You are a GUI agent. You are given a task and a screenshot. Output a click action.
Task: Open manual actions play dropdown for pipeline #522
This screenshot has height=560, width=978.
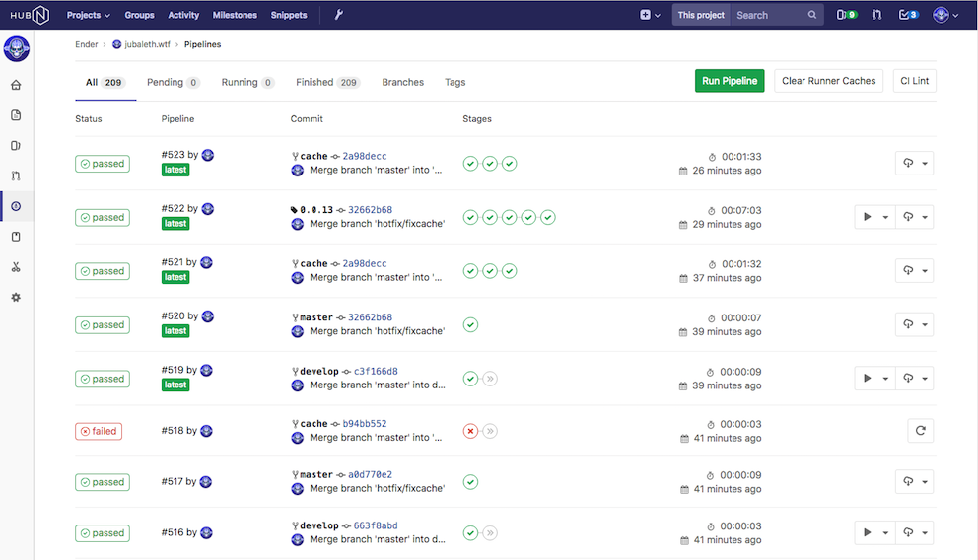873,217
